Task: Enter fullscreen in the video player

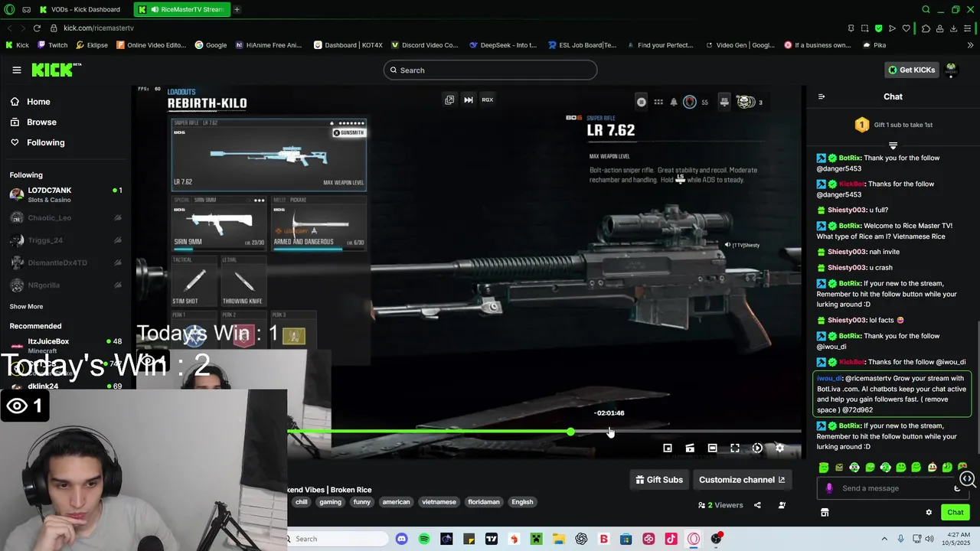Action: pyautogui.click(x=735, y=448)
